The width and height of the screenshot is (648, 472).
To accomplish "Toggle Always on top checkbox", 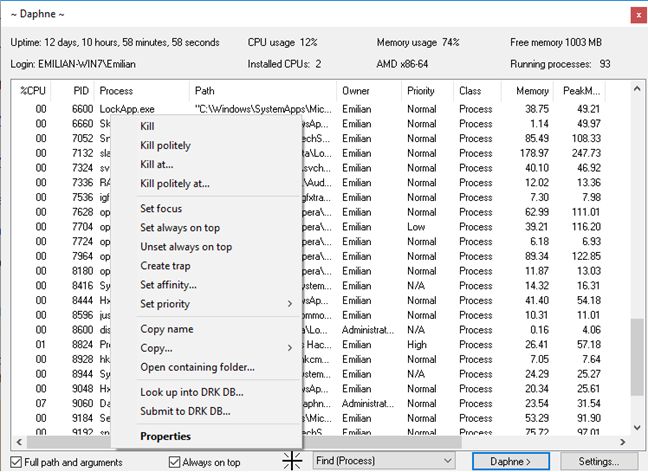I will point(205,462).
